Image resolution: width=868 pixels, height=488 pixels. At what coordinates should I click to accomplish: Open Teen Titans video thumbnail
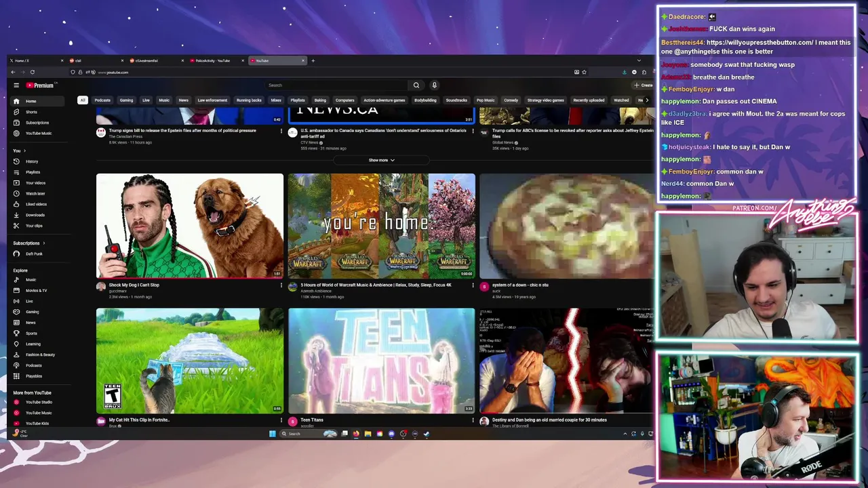[382, 361]
